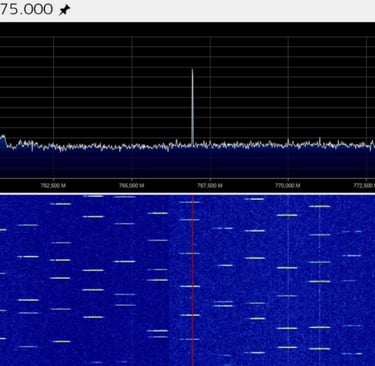375x366 pixels.
Task: Click the burst crossing the red line mid-waterfall
Action: pos(190,286)
